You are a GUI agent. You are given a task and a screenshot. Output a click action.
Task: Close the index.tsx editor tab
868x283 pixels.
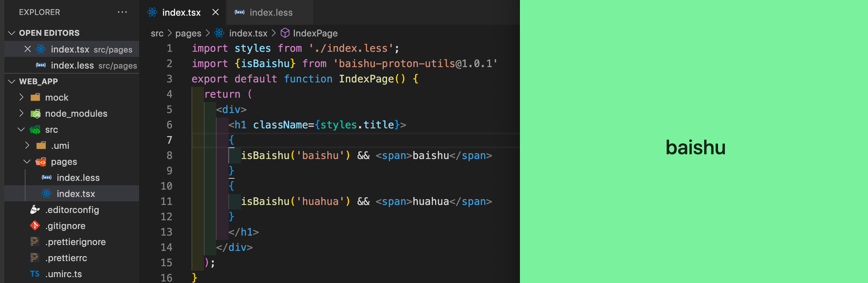pos(216,12)
